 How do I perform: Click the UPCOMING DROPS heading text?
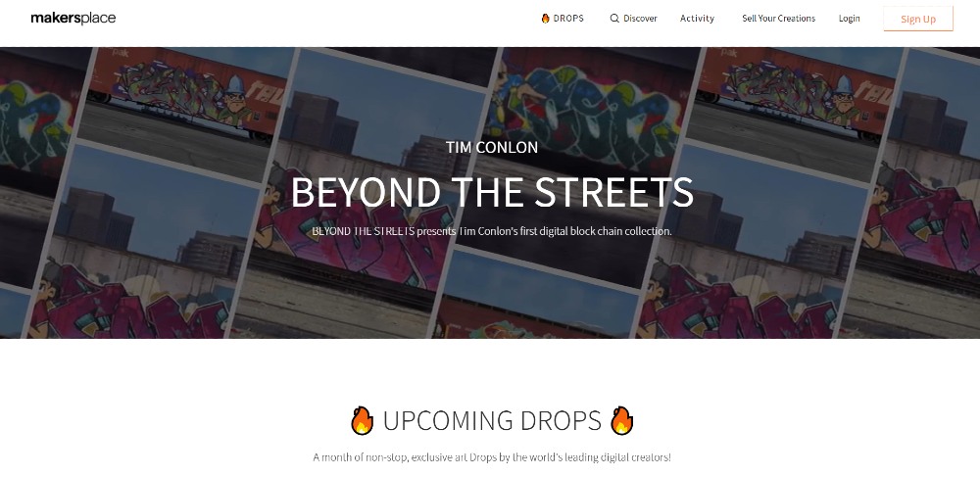click(492, 421)
